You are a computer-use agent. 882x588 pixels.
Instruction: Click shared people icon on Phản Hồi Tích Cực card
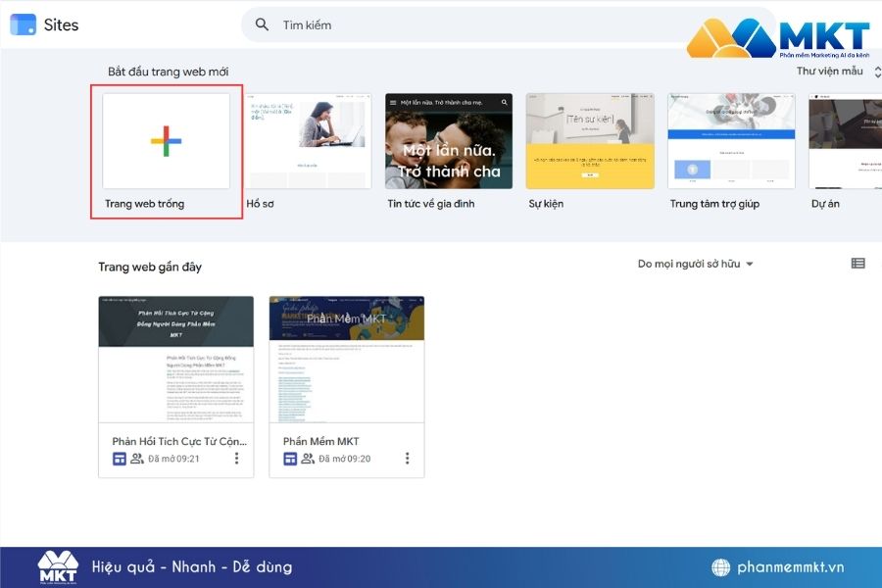pyautogui.click(x=137, y=459)
